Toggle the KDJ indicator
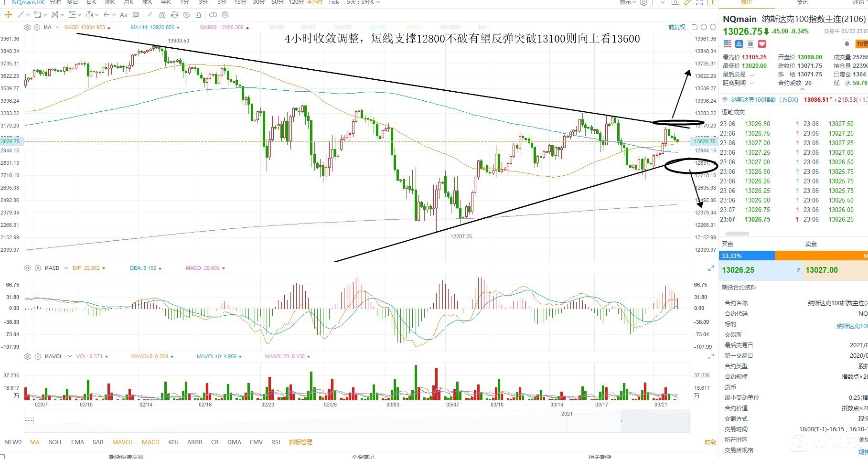Viewport: 868px width, 459px height. coord(173,442)
